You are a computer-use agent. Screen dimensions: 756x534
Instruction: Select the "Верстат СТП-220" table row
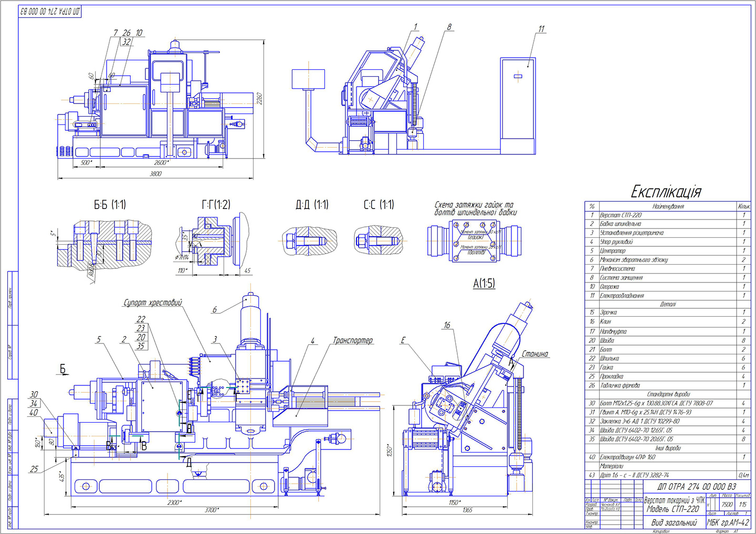[x=621, y=215]
